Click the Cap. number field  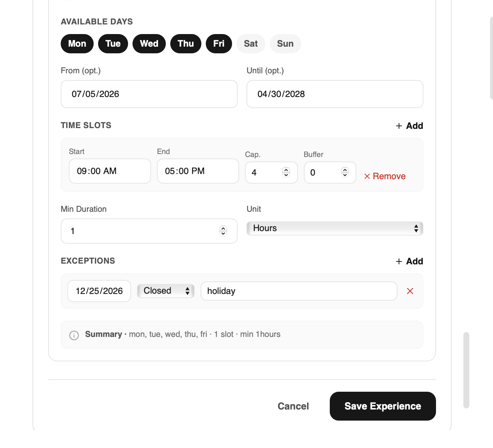coord(271,173)
